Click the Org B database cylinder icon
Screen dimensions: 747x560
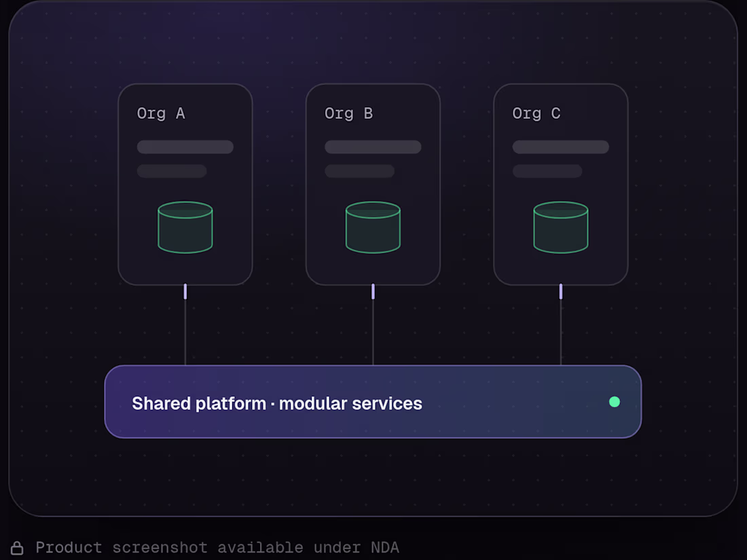(x=373, y=227)
